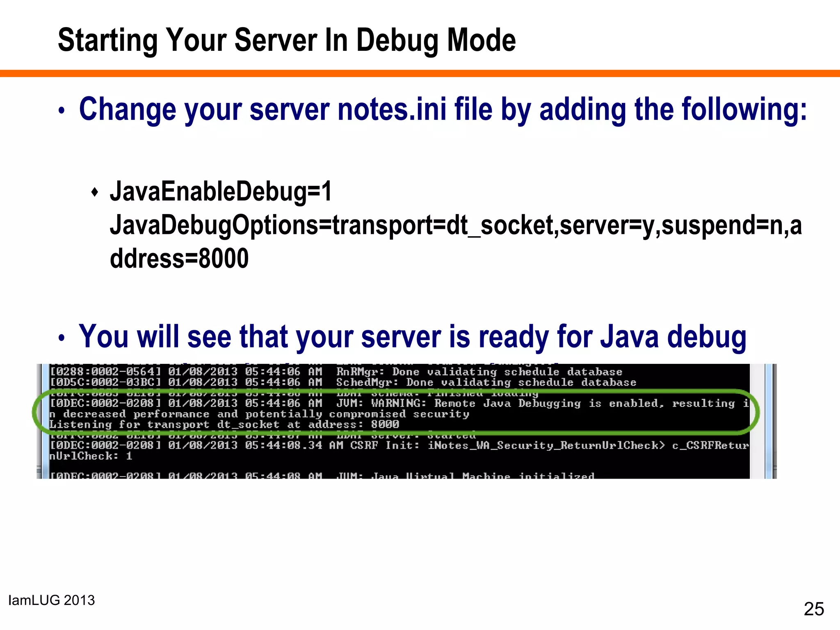Click the orange divider bar under the title

click(x=420, y=73)
